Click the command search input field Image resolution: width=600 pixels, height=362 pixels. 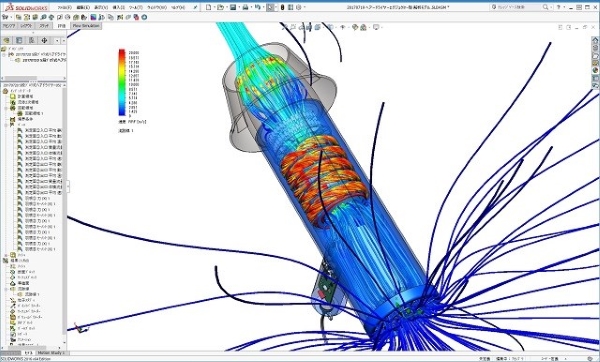pyautogui.click(x=517, y=7)
